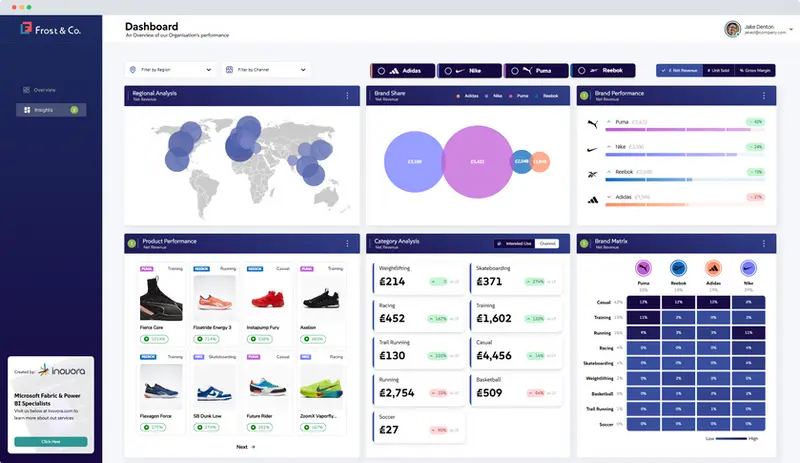This screenshot has height=463, width=800.
Task: Click green insight badge on Product Performance header
Action: click(132, 243)
